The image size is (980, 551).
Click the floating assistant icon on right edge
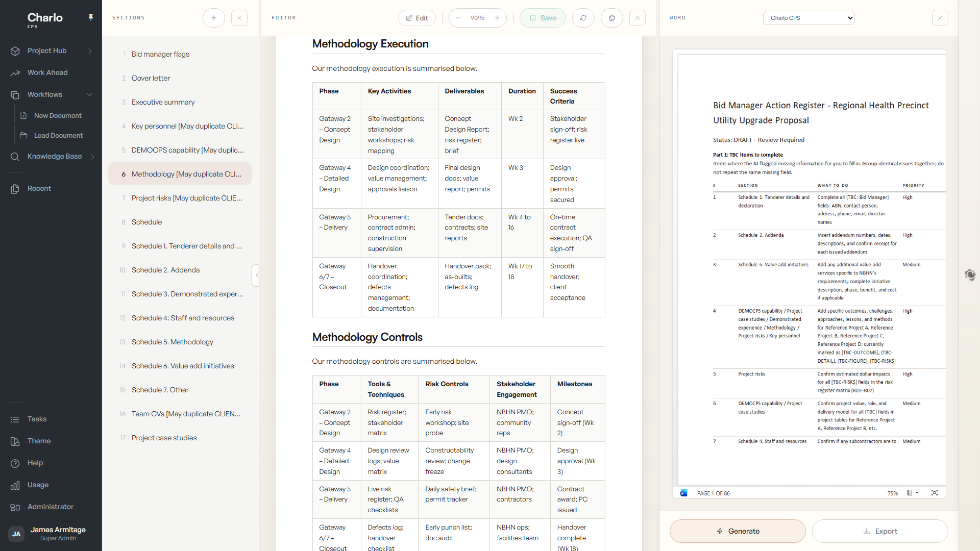pyautogui.click(x=970, y=275)
